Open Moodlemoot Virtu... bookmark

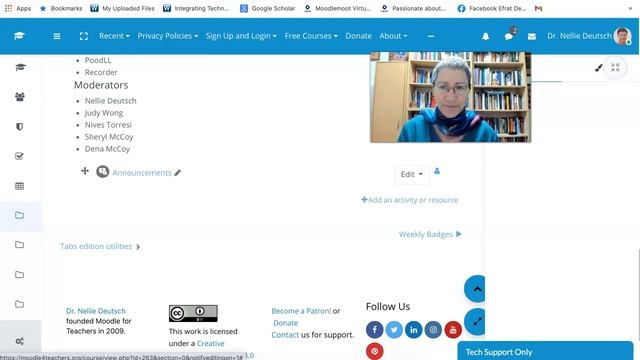pyautogui.click(x=338, y=8)
